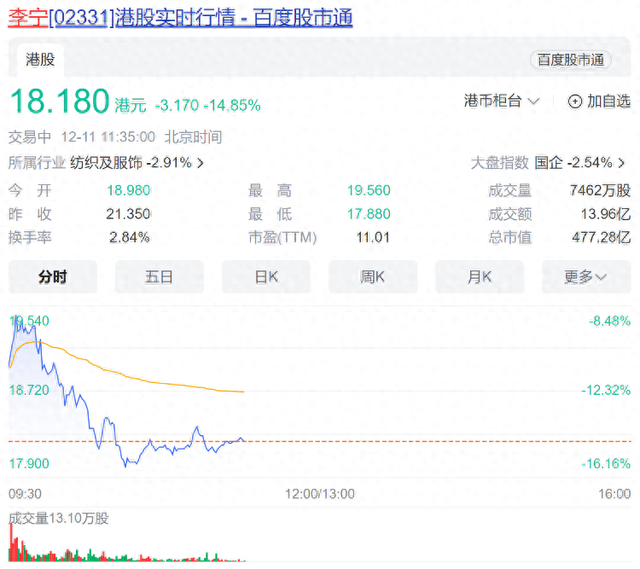Viewport: 640px width, 569px height.
Task: Switch to the 周K chart tab
Action: point(373,277)
